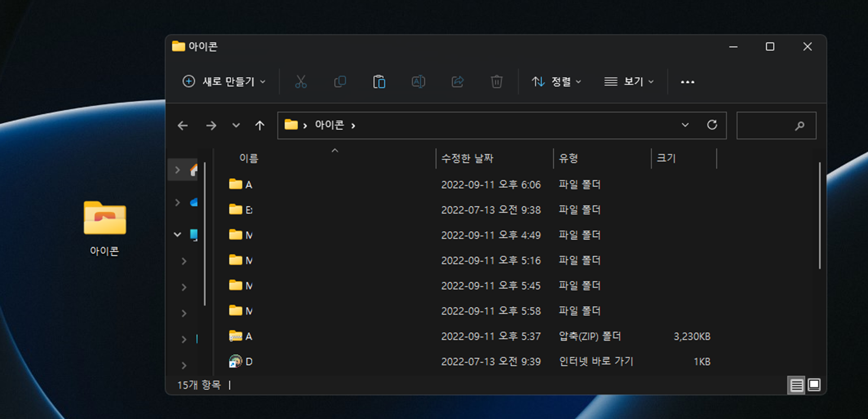Screen dimensions: 868x419
Task: Select the folder icon modified 오전 9:38
Action: click(x=236, y=209)
